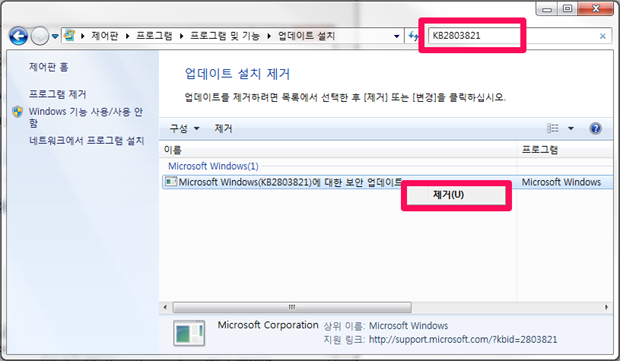Click Microsoft Corporation in details pane
Viewport: 620px width, 361px height.
click(268, 325)
